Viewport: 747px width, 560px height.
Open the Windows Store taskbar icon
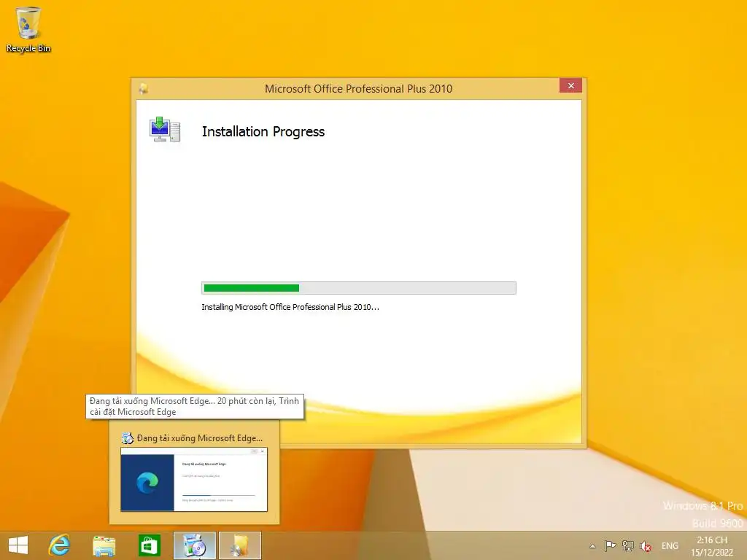click(149, 545)
